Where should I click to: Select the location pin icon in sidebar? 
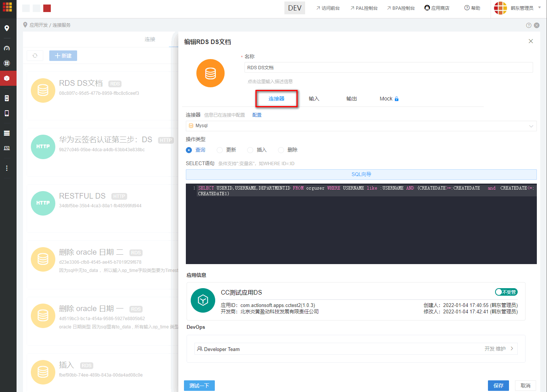[x=8, y=28]
